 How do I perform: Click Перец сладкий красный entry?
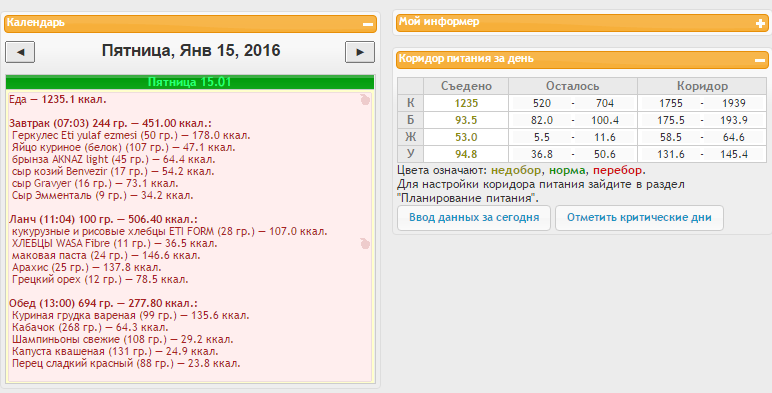click(126, 364)
